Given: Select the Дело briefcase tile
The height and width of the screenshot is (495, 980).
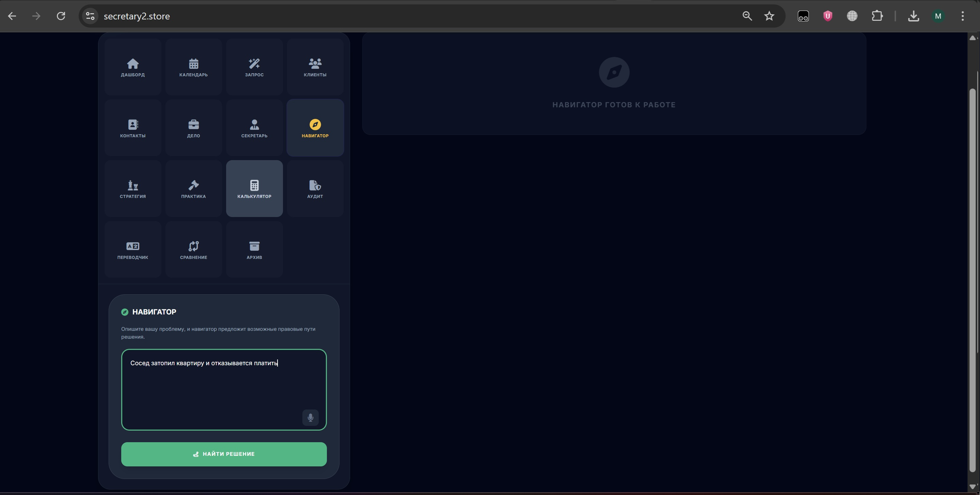Looking at the screenshot, I should 193,128.
